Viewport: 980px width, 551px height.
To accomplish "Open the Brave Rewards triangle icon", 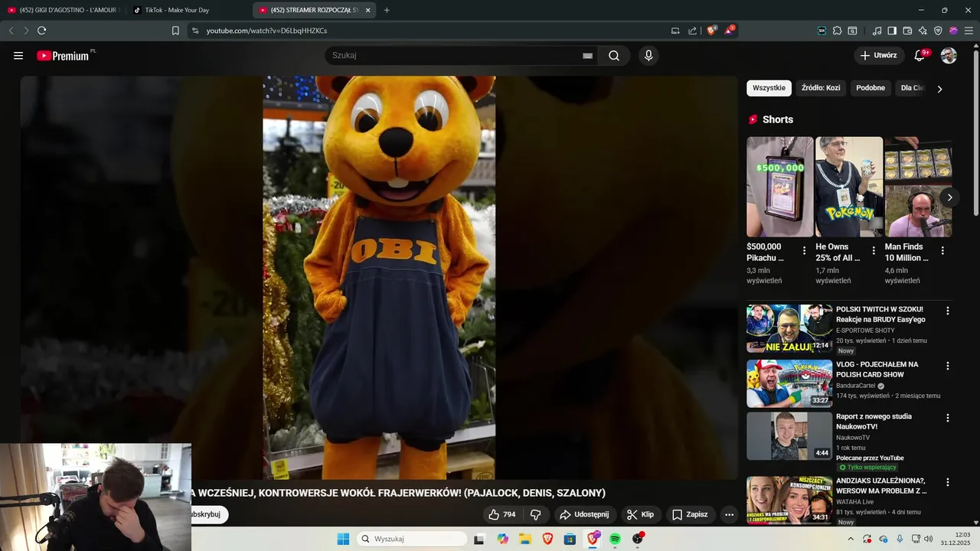I will tap(729, 31).
